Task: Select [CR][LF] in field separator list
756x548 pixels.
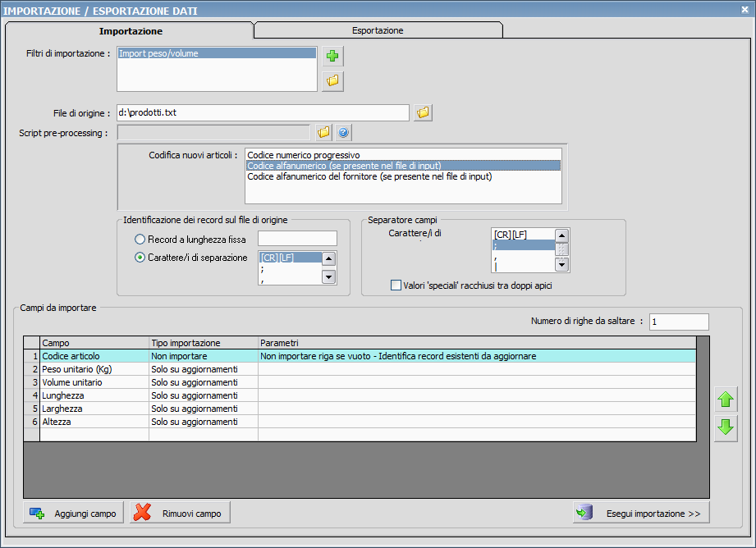Action: [x=524, y=235]
